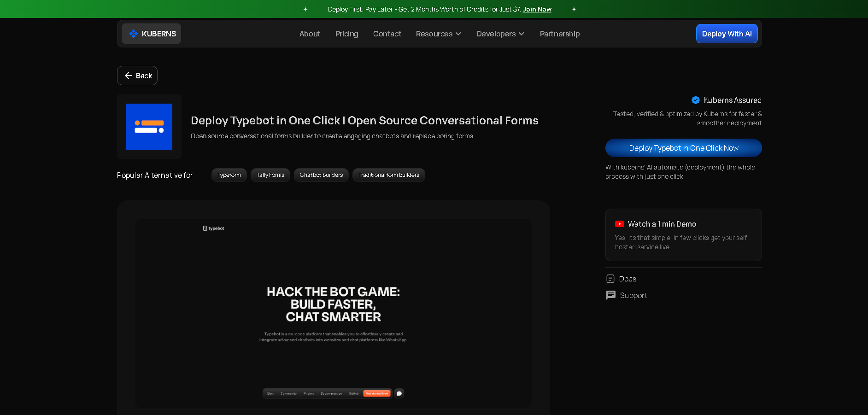Select the Tally Forms tag
The width and height of the screenshot is (868, 415).
click(x=270, y=175)
